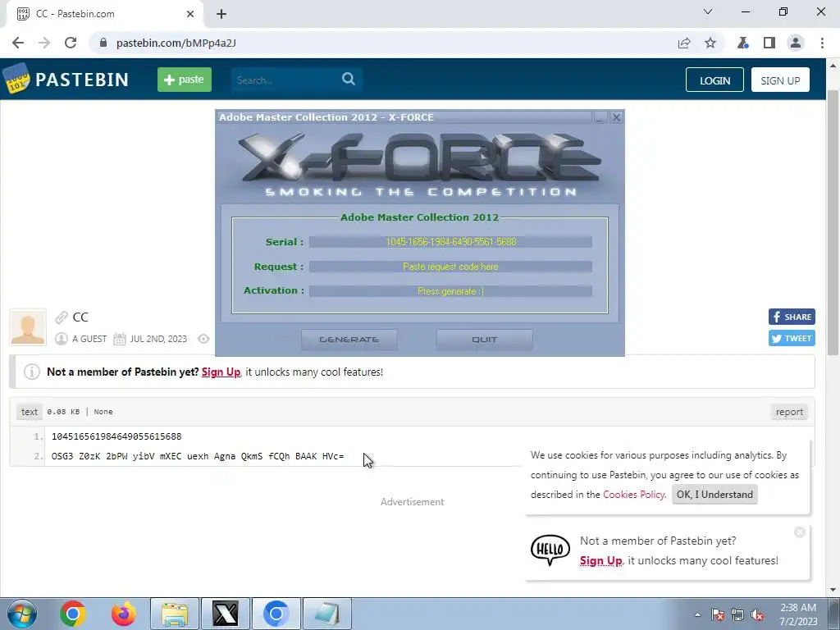Open the Chrome profile avatar
The height and width of the screenshot is (630, 840).
coord(796,43)
